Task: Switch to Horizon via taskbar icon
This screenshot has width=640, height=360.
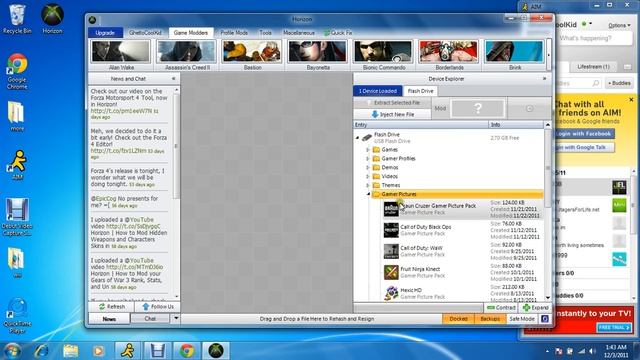Action: 216,351
